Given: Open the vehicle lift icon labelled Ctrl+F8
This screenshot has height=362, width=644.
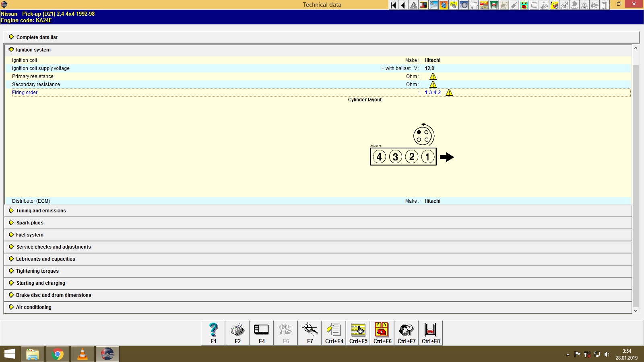Looking at the screenshot, I should click(430, 330).
